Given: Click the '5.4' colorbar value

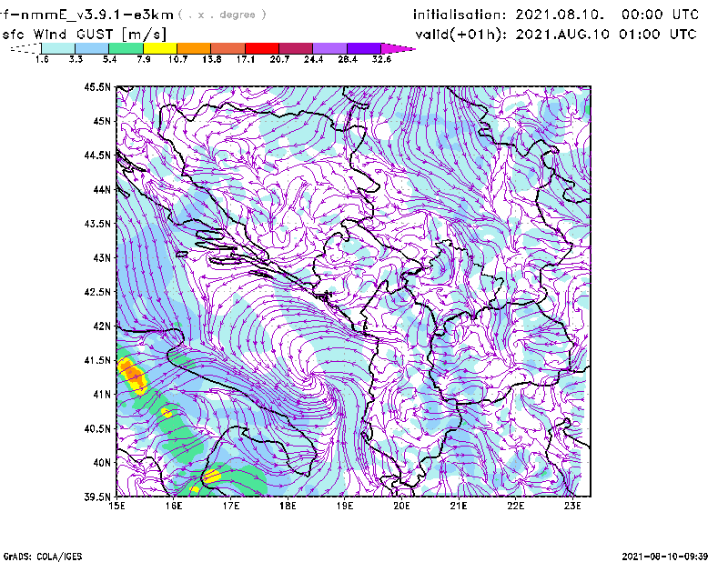Looking at the screenshot, I should [x=109, y=59].
